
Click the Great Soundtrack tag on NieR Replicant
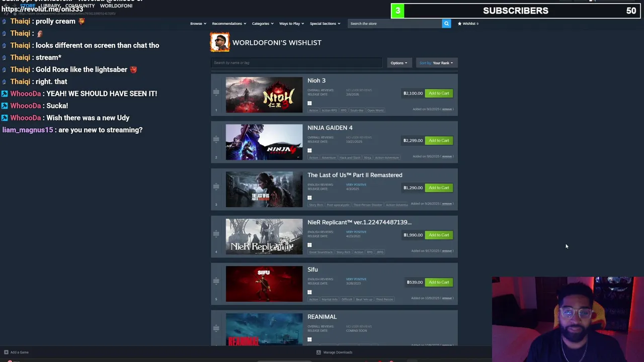point(321,252)
